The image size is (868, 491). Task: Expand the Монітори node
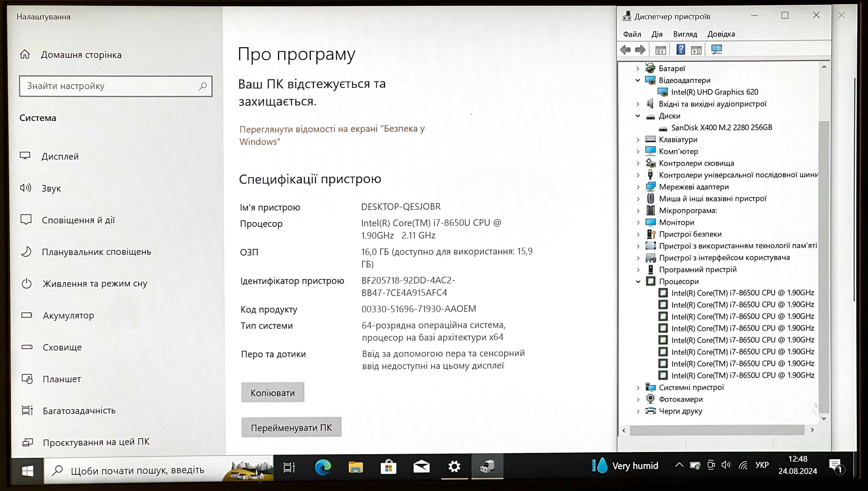click(638, 222)
